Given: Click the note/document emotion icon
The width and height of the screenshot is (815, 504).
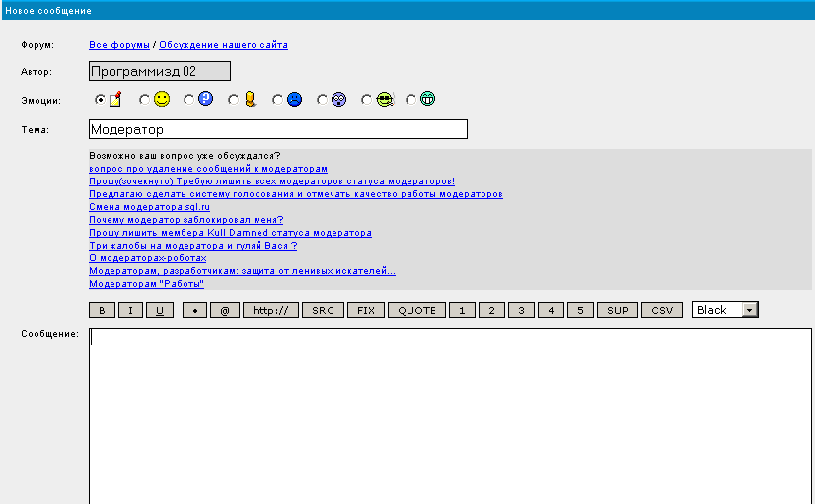Looking at the screenshot, I should pos(114,99).
